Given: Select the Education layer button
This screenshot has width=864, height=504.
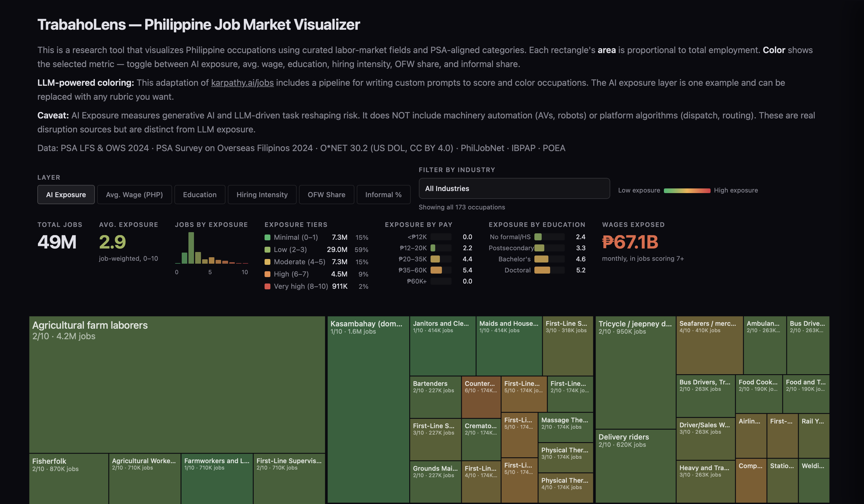Looking at the screenshot, I should [200, 195].
